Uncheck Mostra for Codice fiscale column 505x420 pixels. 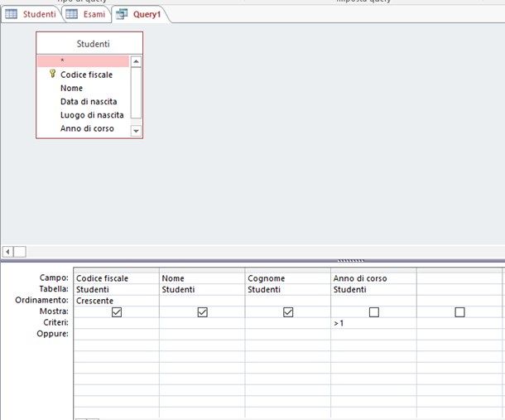(116, 312)
